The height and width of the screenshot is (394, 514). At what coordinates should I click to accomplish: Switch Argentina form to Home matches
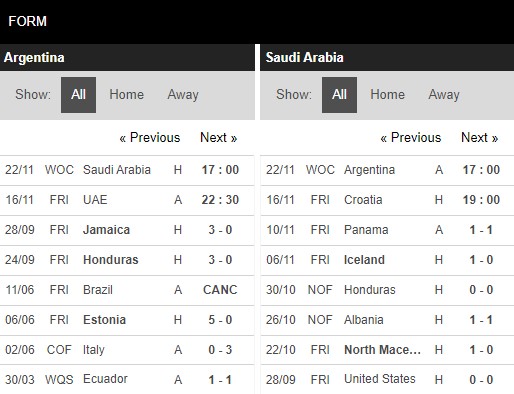coord(127,95)
